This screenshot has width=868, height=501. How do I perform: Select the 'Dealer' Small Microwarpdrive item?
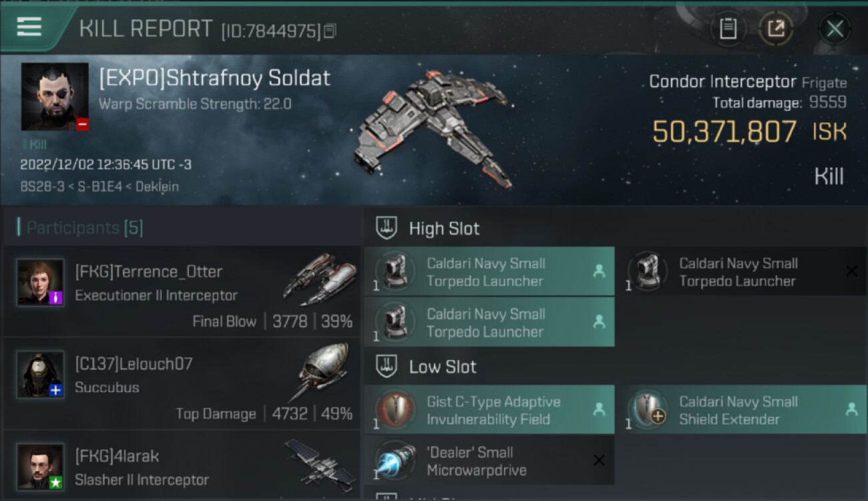489,461
